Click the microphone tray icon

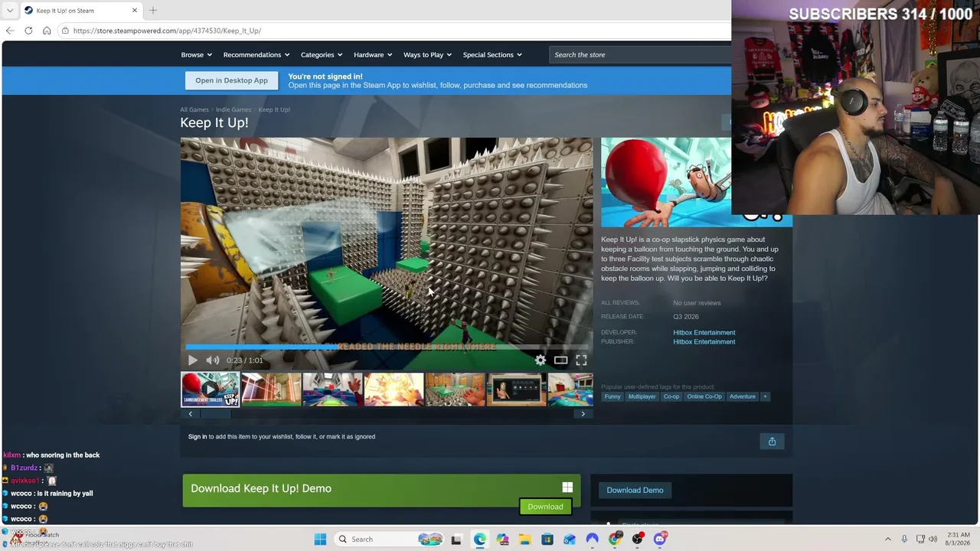pyautogui.click(x=904, y=539)
